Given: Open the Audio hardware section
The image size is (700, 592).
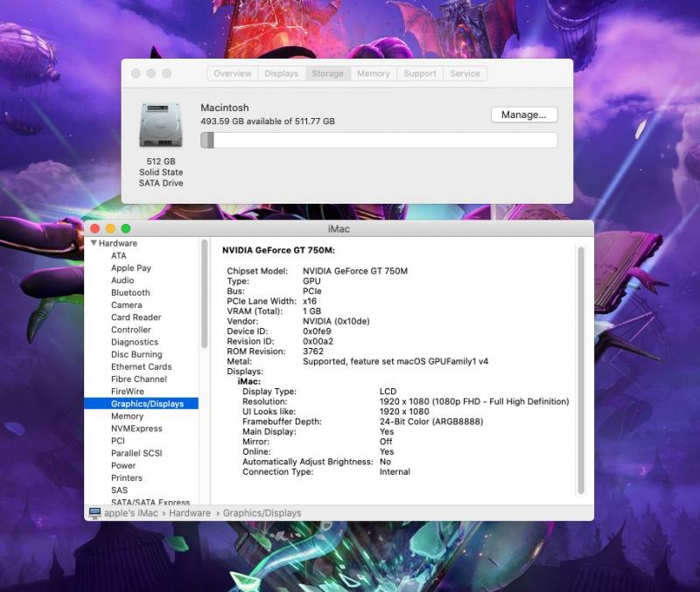Looking at the screenshot, I should 122,280.
